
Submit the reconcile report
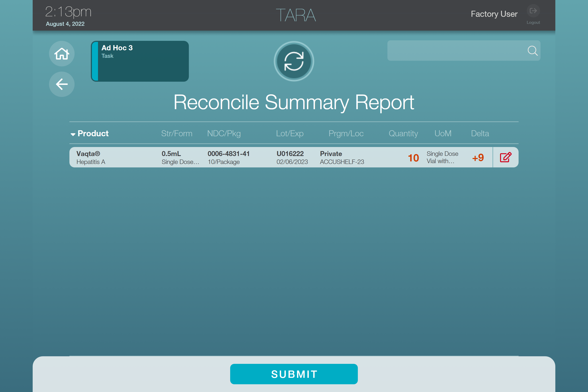[294, 374]
